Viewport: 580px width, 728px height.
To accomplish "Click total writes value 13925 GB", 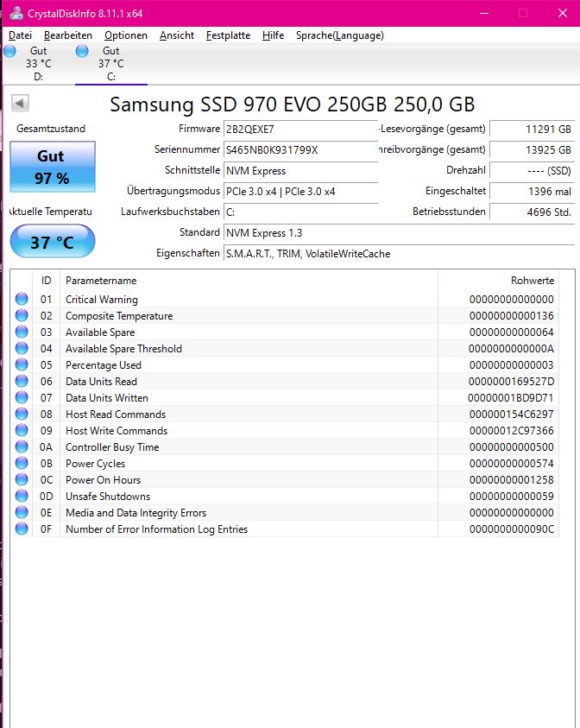I will [x=533, y=150].
